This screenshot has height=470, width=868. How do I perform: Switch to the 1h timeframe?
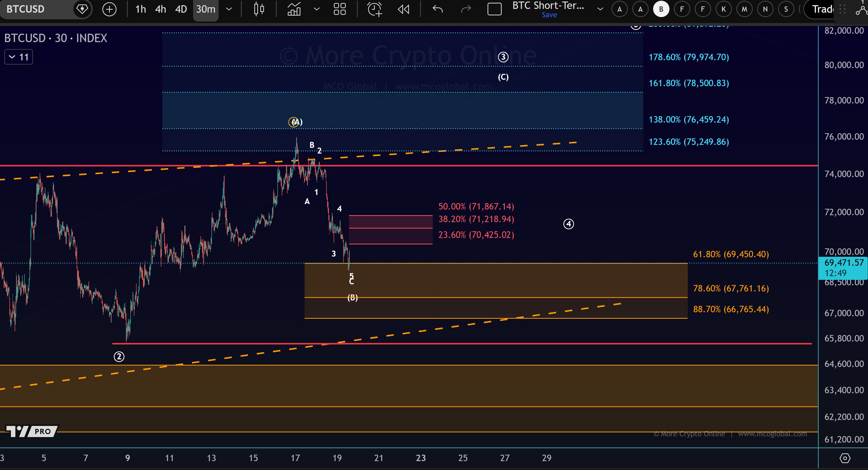pyautogui.click(x=140, y=9)
